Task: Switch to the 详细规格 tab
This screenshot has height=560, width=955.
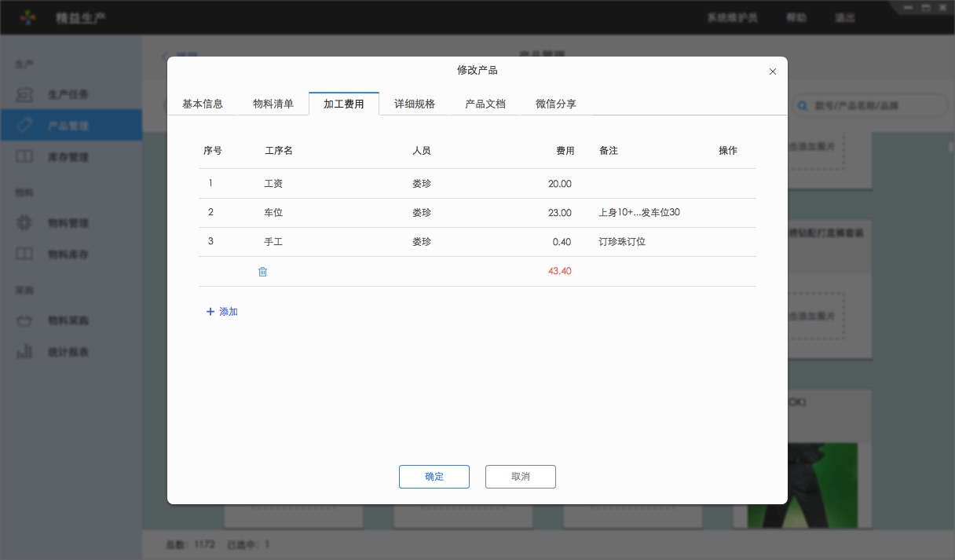Action: pyautogui.click(x=414, y=103)
